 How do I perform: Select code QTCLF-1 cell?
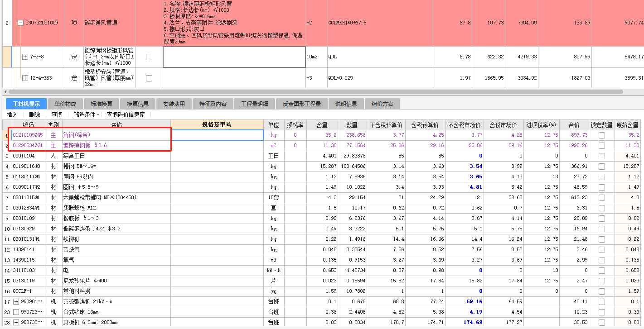click(x=28, y=291)
